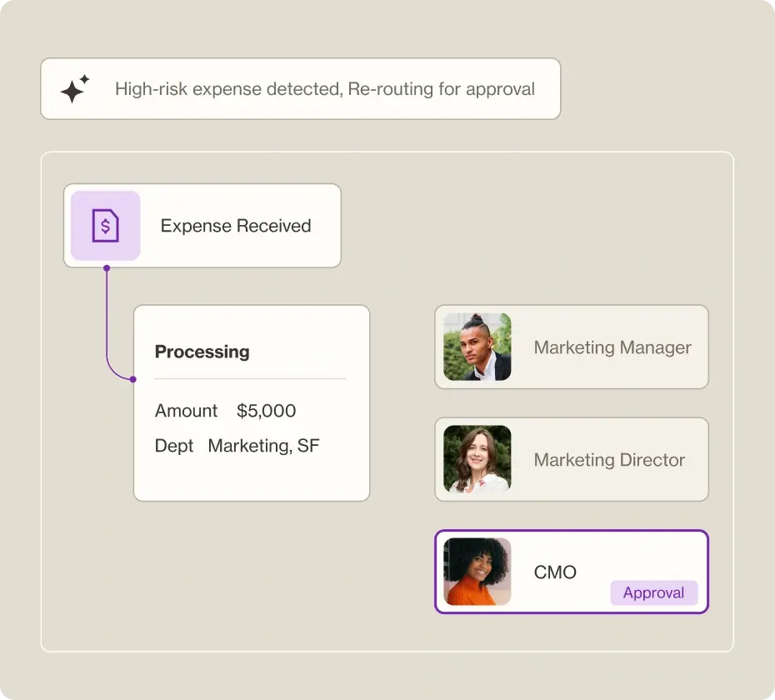Choose the Marketing Manager label

tap(612, 347)
